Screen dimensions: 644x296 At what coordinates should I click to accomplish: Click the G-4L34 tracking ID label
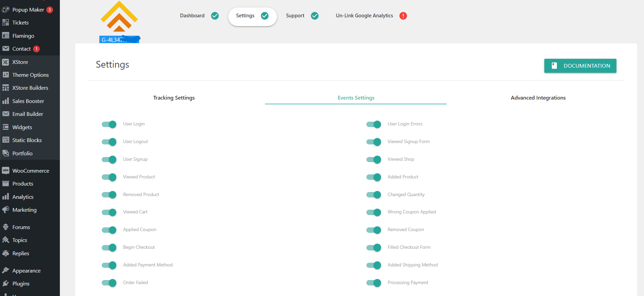pyautogui.click(x=120, y=39)
